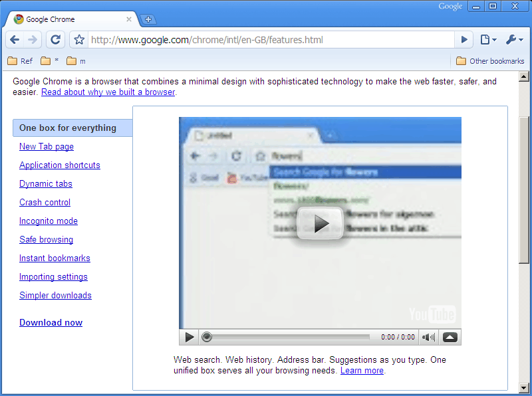Expand fullscreen in the video player
532x396 pixels.
(450, 337)
